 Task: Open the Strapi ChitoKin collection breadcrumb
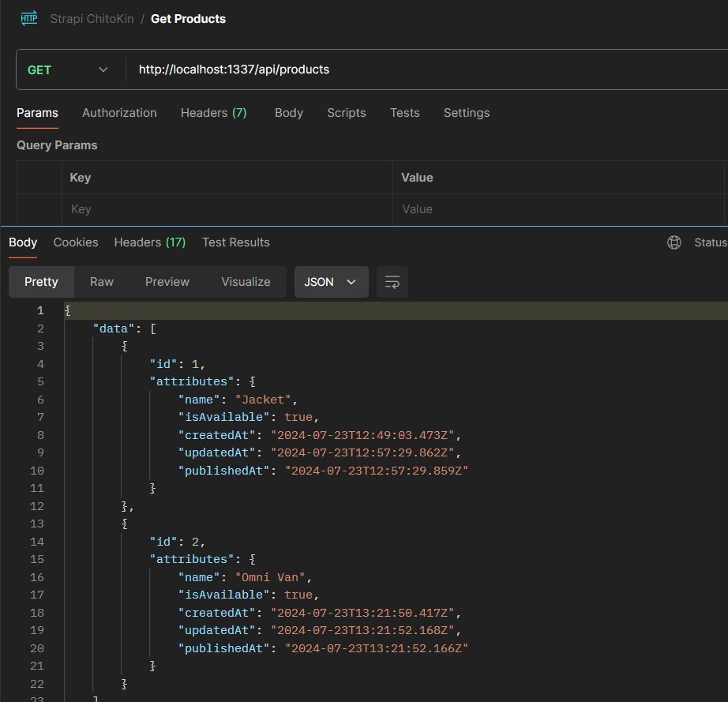[92, 19]
